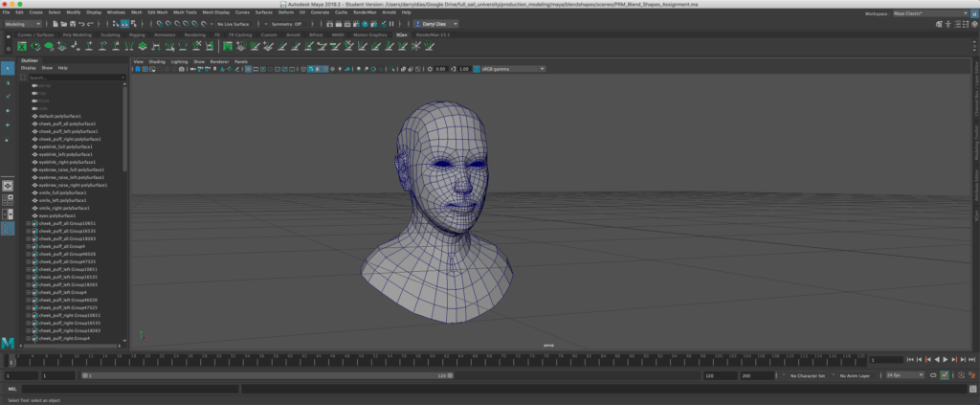This screenshot has height=405, width=980.
Task: Open the Mesh Tools menu
Action: point(185,11)
